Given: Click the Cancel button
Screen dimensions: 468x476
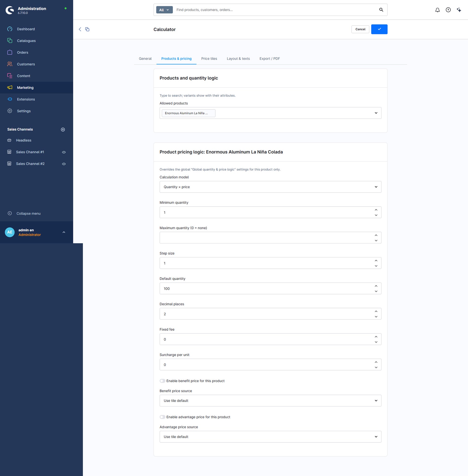Looking at the screenshot, I should (360, 29).
